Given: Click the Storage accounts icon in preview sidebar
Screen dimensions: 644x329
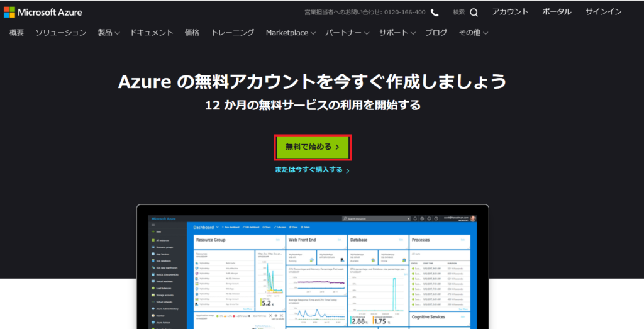Looking at the screenshot, I should pyautogui.click(x=153, y=295).
